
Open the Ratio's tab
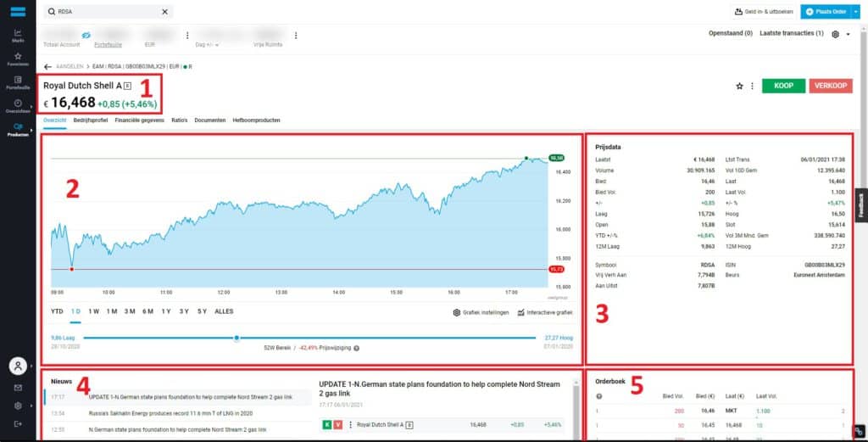[180, 120]
